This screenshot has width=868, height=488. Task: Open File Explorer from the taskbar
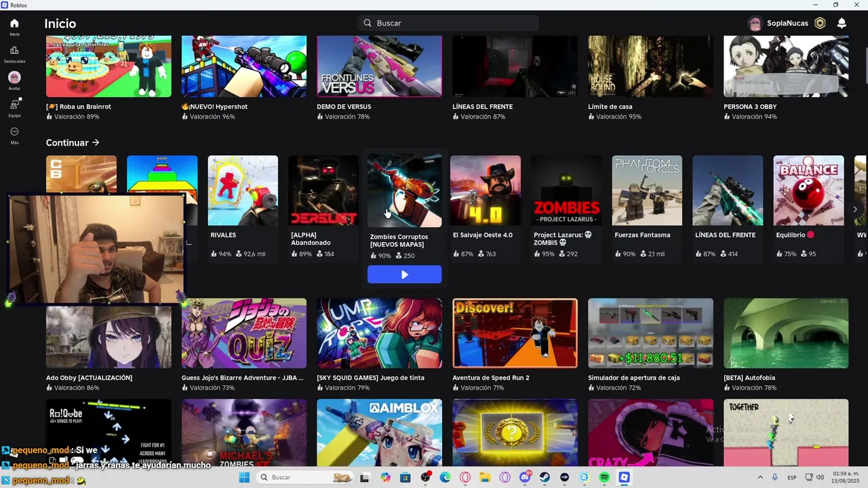pyautogui.click(x=485, y=477)
